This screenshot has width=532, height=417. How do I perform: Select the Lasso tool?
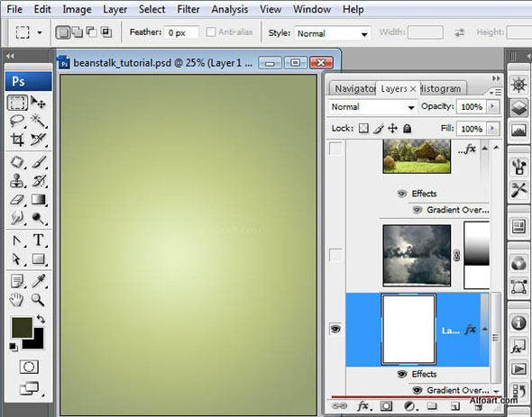17,121
